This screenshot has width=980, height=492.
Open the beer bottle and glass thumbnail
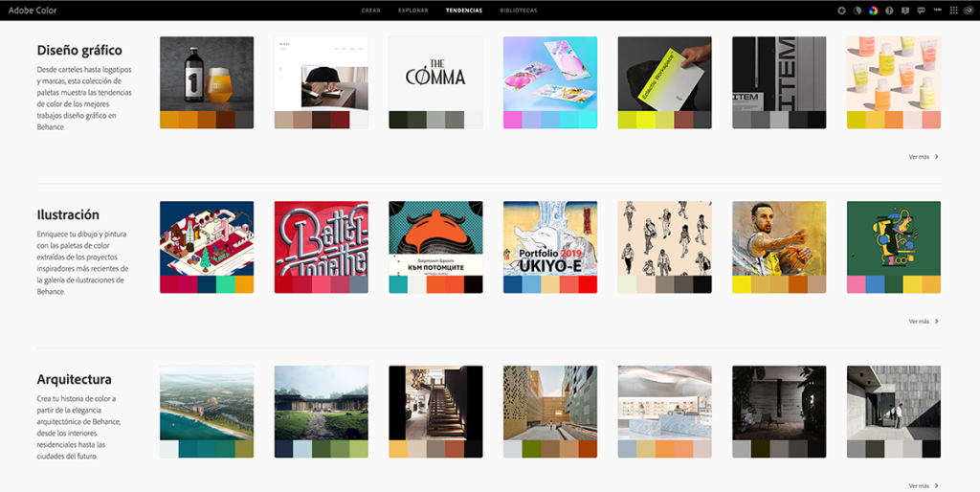(x=207, y=74)
